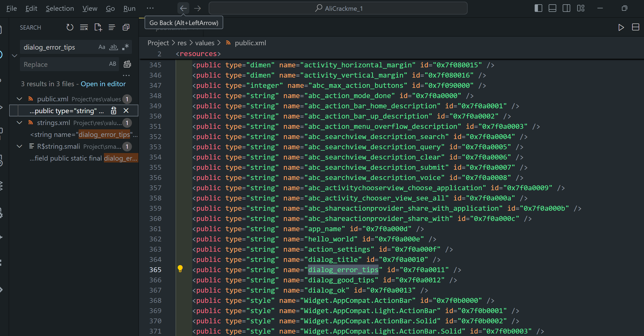
Task: Refresh the search results
Action: (70, 27)
